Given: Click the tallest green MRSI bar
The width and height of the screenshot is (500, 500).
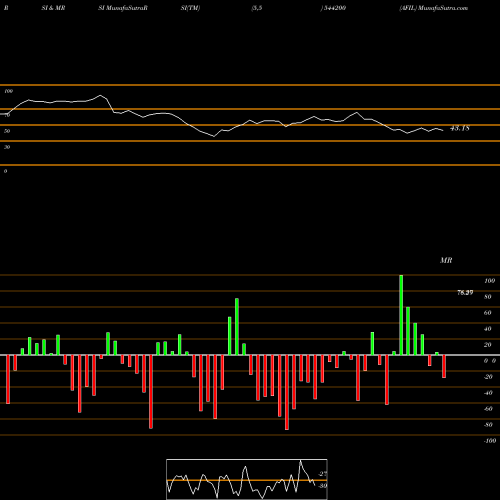Looking at the screenshot, I should 401,315.
